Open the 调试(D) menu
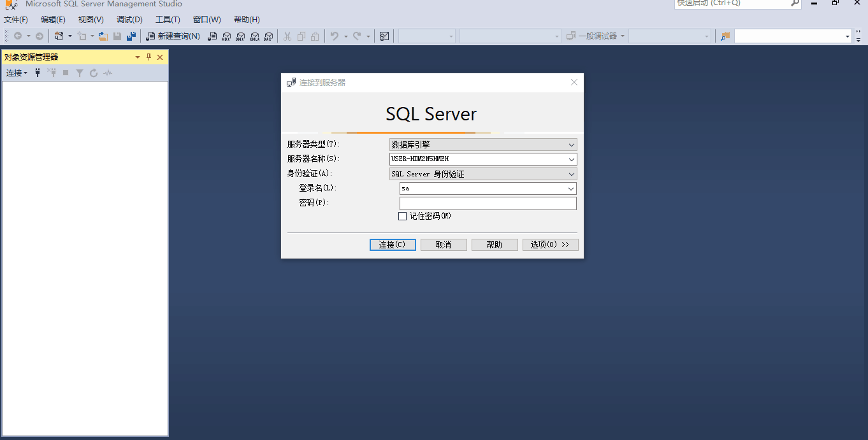Screen dimensions: 868x440 129,20
